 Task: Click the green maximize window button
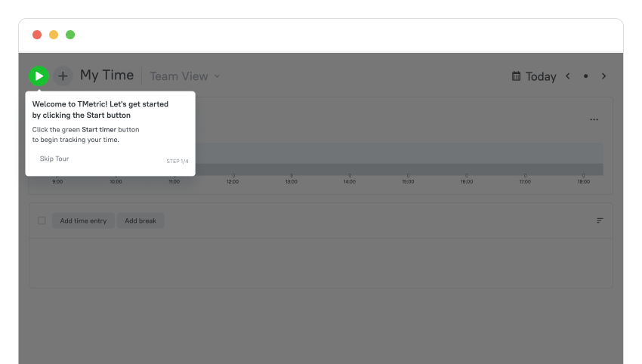(x=70, y=35)
